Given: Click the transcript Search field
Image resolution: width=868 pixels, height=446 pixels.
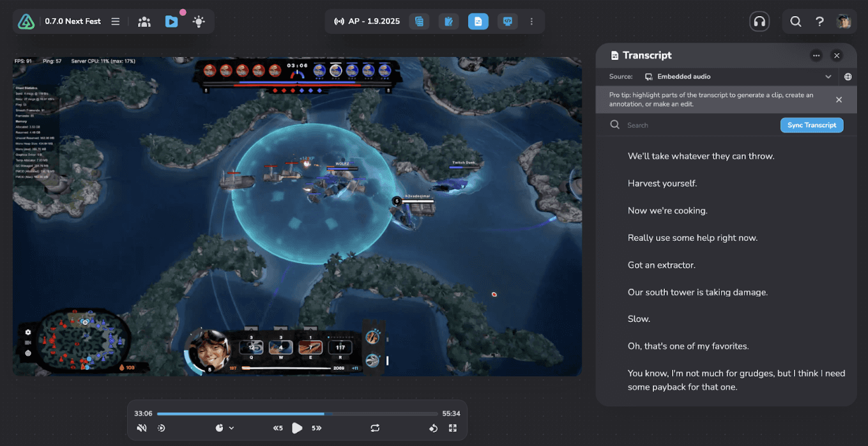Looking at the screenshot, I should [x=693, y=125].
